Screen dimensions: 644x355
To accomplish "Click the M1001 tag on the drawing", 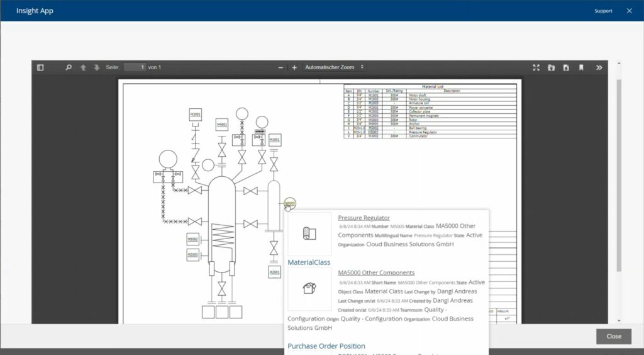I will [x=274, y=140].
